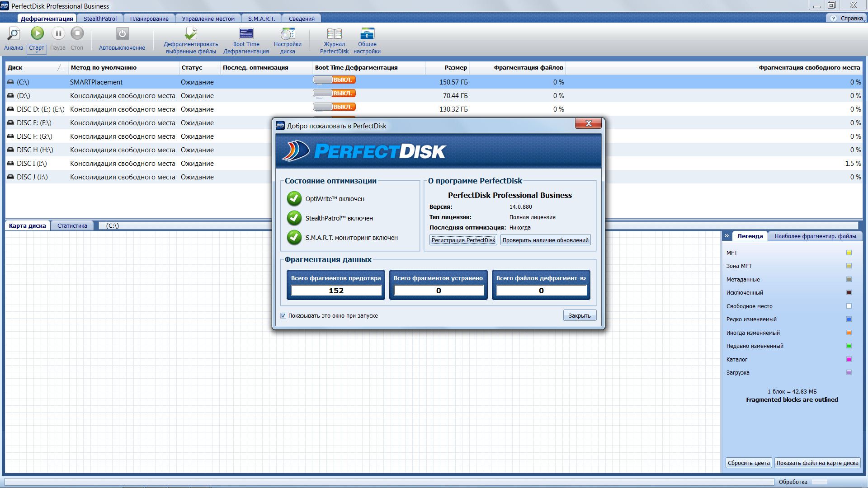
Task: Uncheck Показывать это окно при запуске
Action: [283, 315]
